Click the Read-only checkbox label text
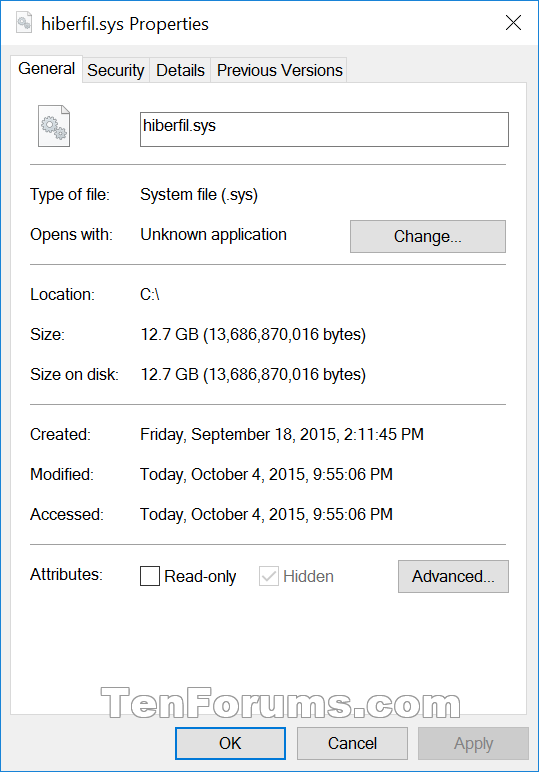This screenshot has height=772, width=539. tap(200, 577)
